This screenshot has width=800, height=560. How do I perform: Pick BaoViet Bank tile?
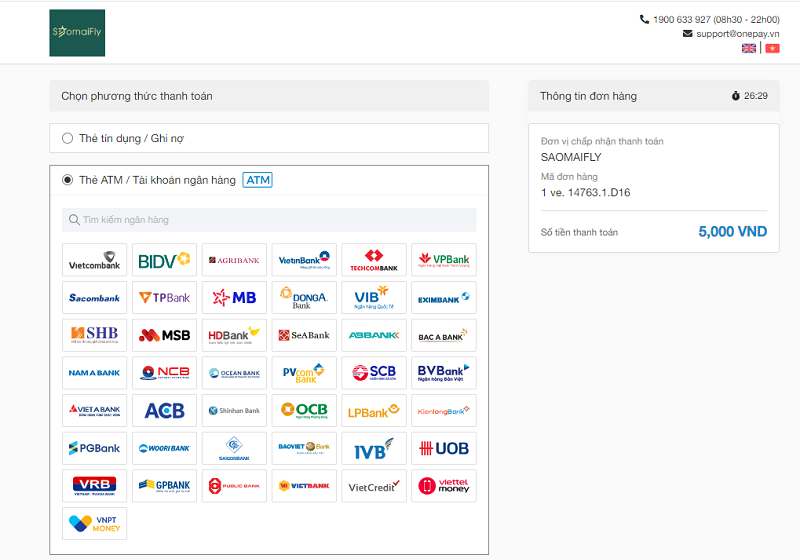(x=304, y=448)
